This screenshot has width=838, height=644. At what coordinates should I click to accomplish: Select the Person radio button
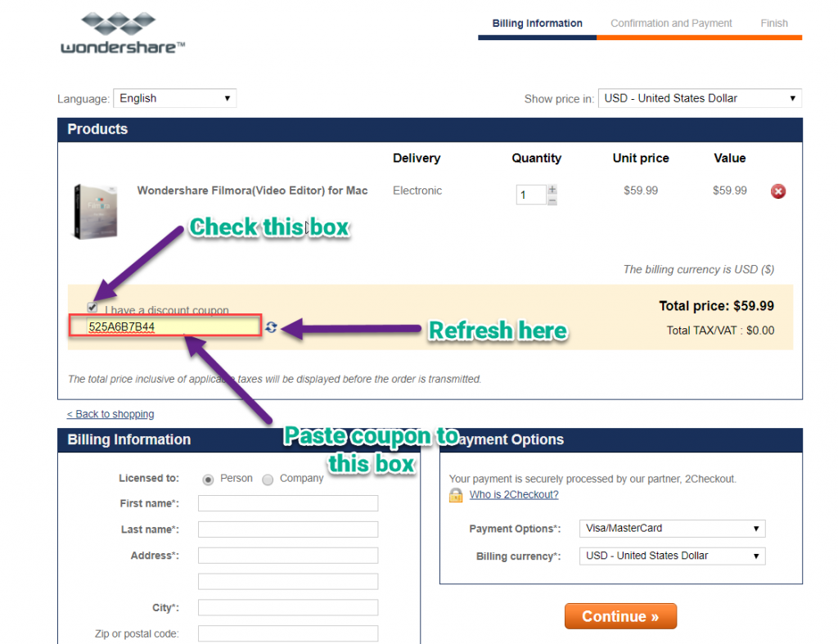(208, 480)
